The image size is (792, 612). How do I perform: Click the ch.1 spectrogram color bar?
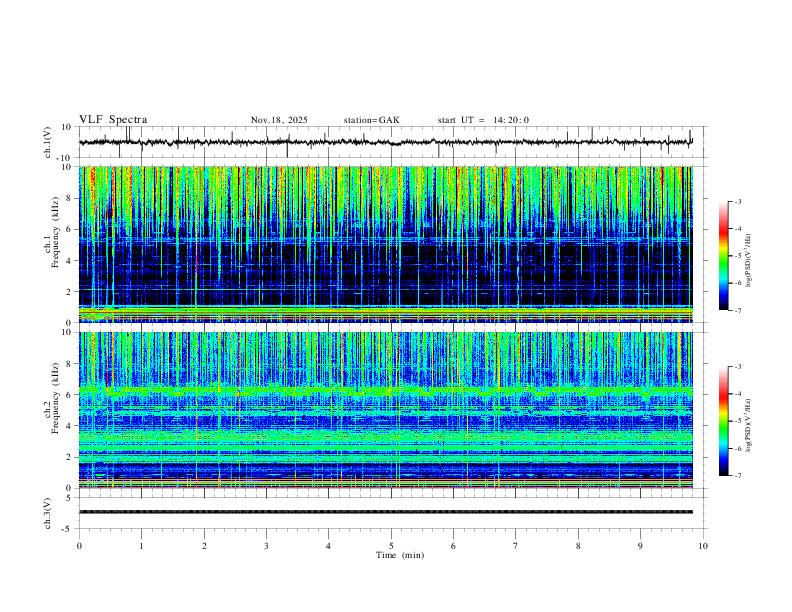click(724, 256)
